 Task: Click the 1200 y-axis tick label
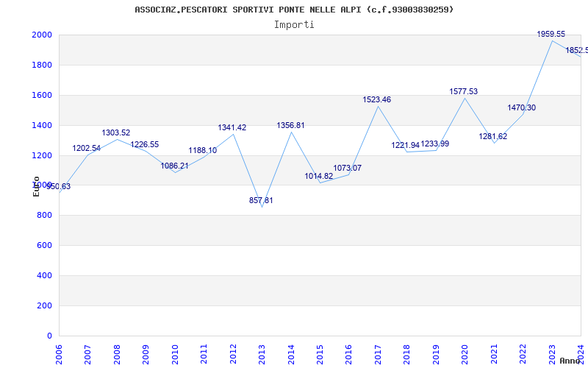pos(42,155)
